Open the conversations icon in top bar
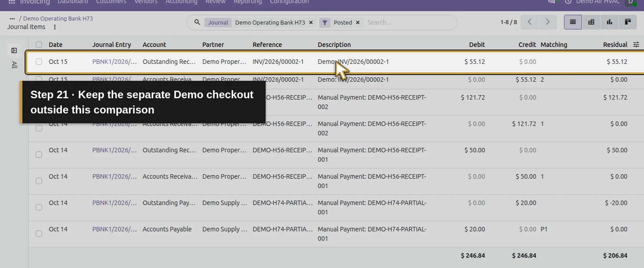This screenshot has height=268, width=644. point(551,2)
